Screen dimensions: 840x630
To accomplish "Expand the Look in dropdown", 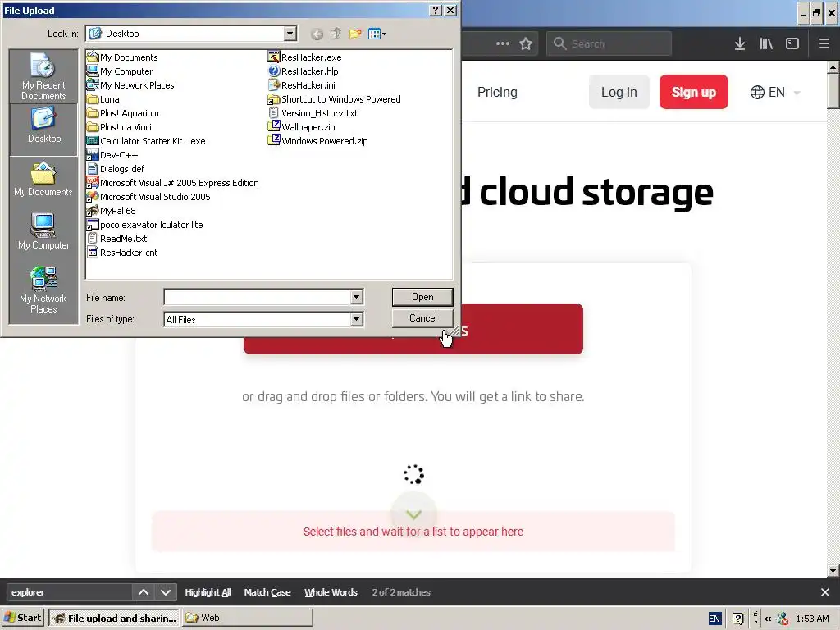I will (290, 34).
